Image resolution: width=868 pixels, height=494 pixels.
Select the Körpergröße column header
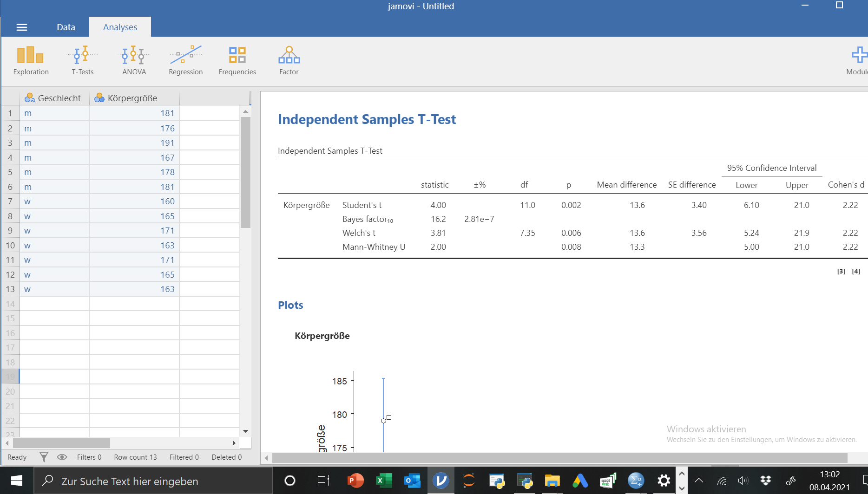[x=132, y=98]
